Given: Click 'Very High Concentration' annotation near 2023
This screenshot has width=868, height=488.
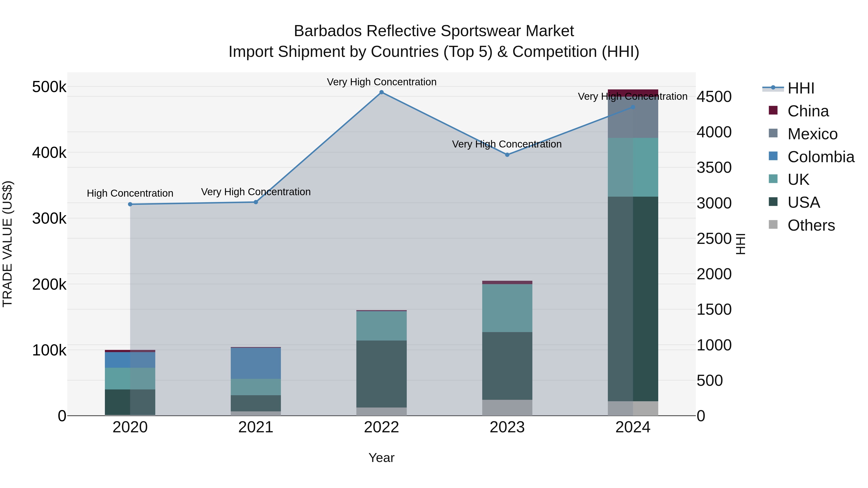Looking at the screenshot, I should (507, 144).
